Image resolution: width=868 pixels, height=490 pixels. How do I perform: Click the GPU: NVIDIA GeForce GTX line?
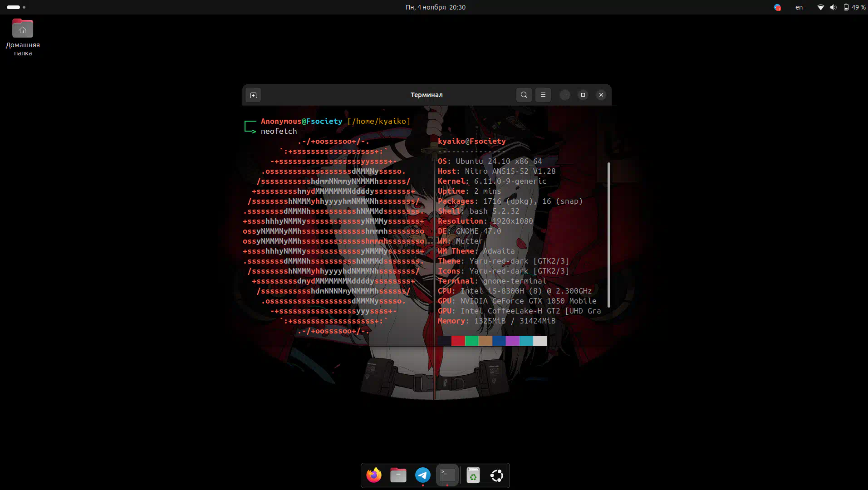pos(517,301)
